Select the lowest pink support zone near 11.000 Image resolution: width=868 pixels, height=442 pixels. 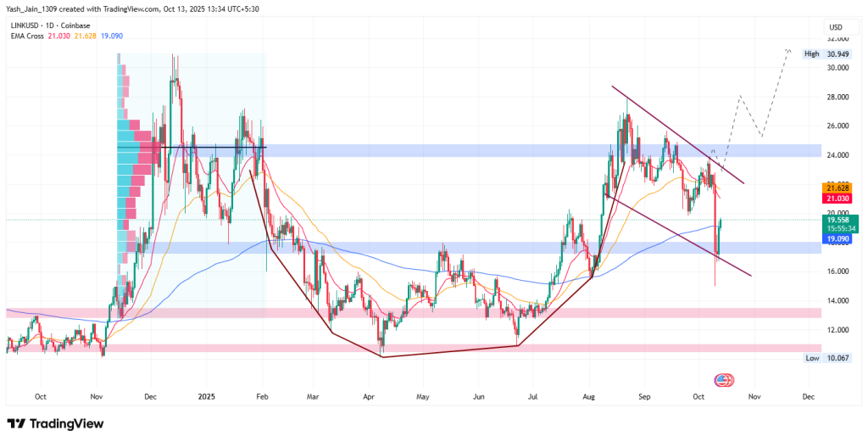pos(424,348)
